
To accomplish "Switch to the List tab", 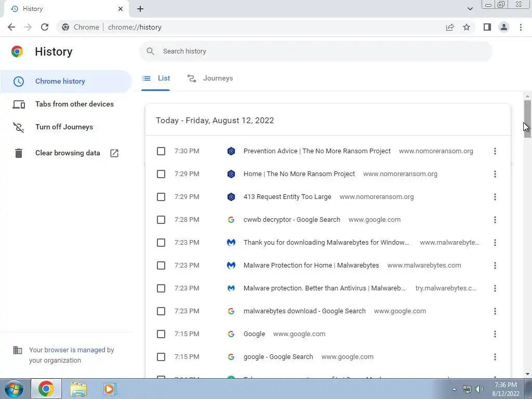I will coord(156,78).
